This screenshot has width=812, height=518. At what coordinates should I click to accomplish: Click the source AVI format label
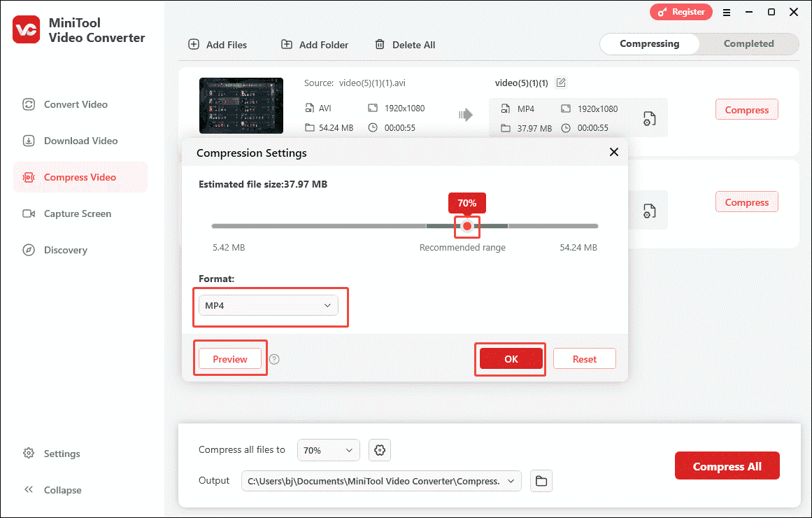(x=325, y=108)
